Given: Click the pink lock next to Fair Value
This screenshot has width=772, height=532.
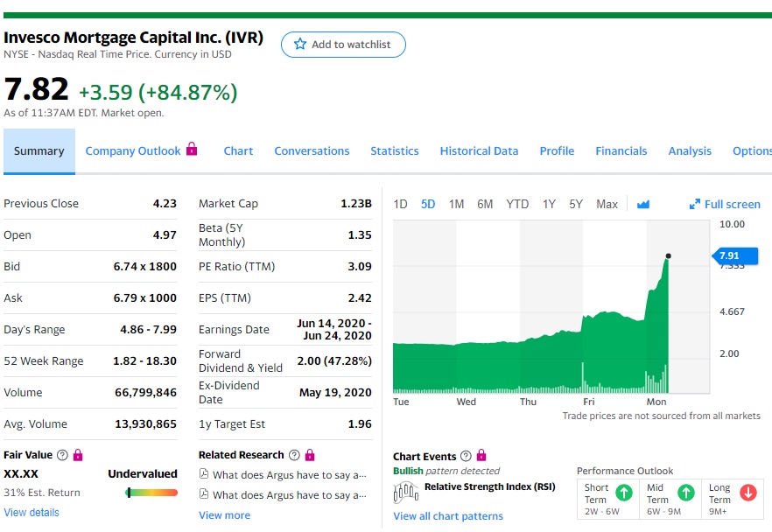Looking at the screenshot, I should click(78, 455).
